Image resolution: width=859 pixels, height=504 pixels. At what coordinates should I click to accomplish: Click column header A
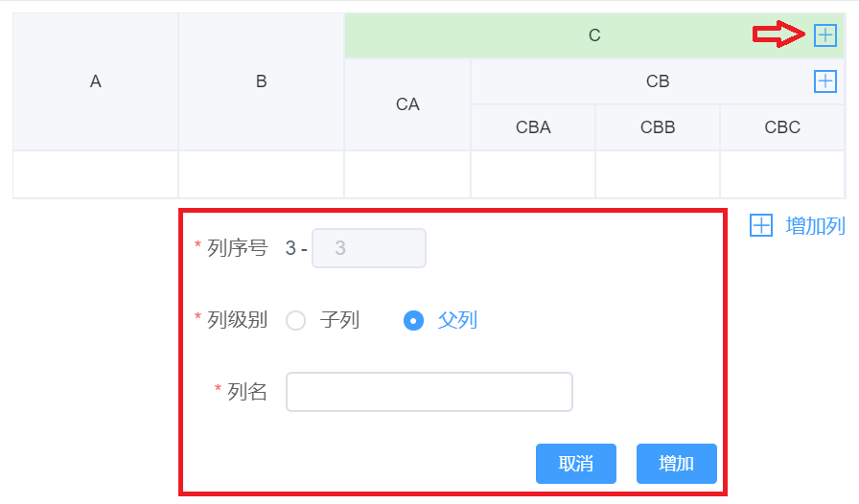point(96,81)
